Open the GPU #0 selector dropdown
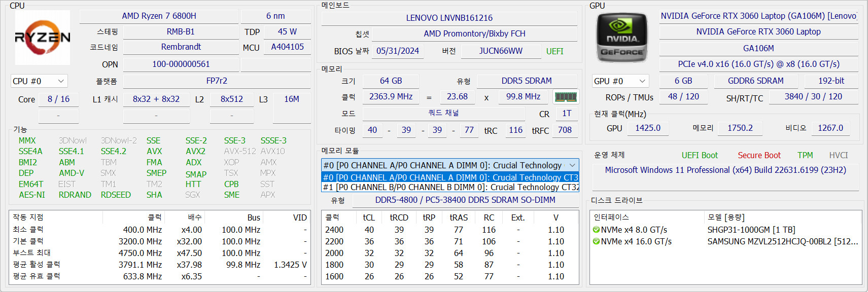This screenshot has height=292, width=868. [621, 81]
